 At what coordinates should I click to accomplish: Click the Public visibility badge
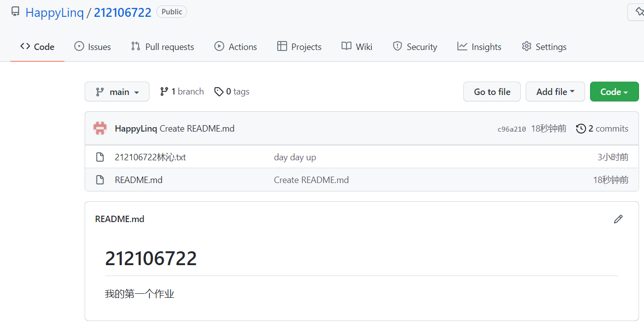[172, 12]
